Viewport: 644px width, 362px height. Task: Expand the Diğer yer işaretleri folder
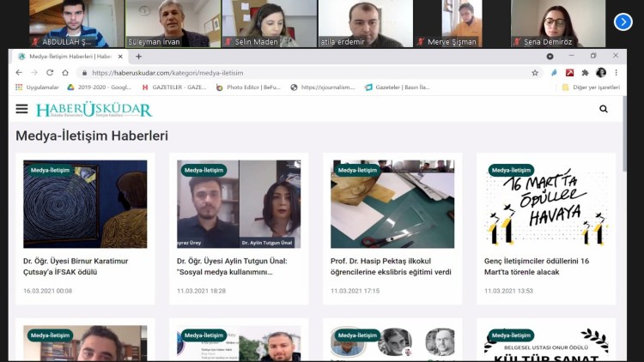tap(588, 87)
